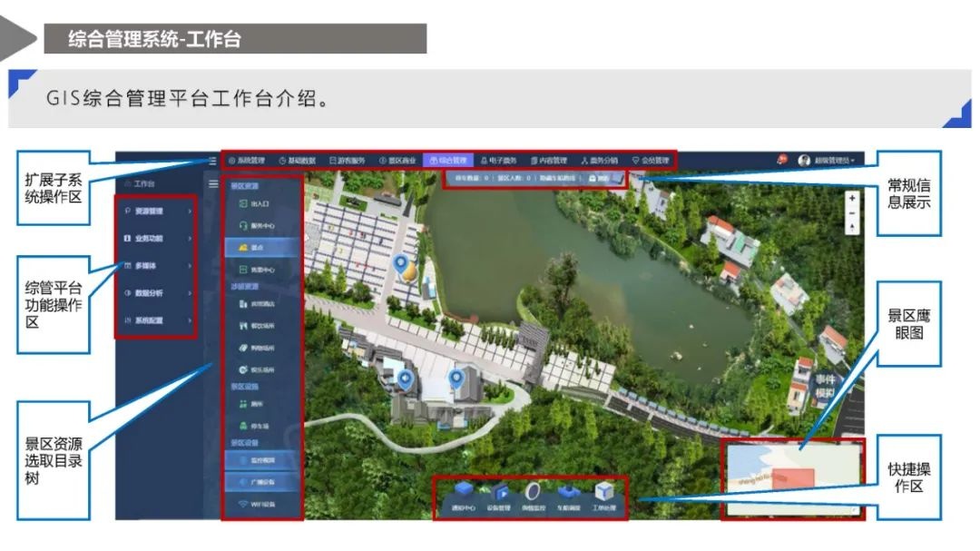
Task: Select the 数据分析 sidebar item
Action: (x=156, y=292)
